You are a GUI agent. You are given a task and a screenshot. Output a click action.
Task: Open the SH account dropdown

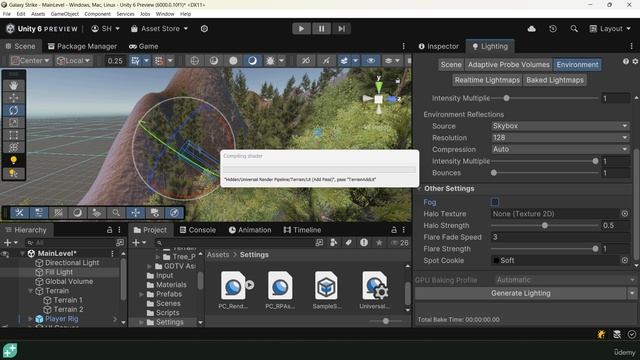click(105, 29)
